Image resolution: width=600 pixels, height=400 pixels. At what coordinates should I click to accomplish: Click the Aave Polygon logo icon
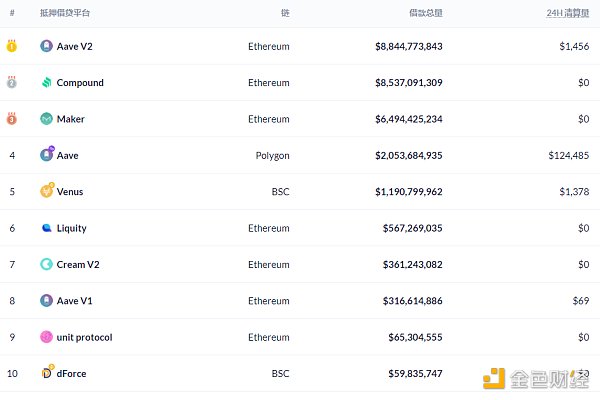pyautogui.click(x=46, y=155)
